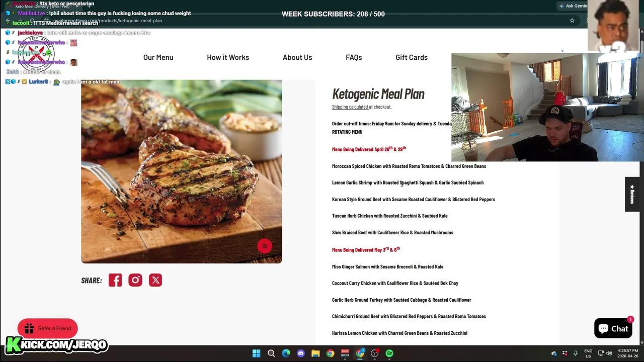This screenshot has height=362, width=644.
Task: Switch ENG US input language
Action: 588,353
